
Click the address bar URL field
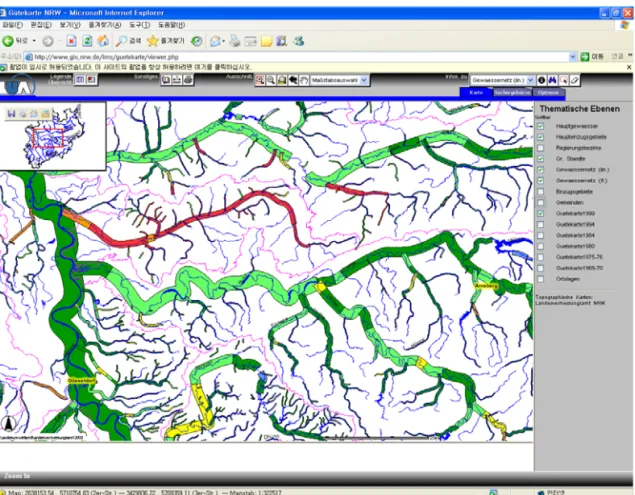click(x=298, y=57)
